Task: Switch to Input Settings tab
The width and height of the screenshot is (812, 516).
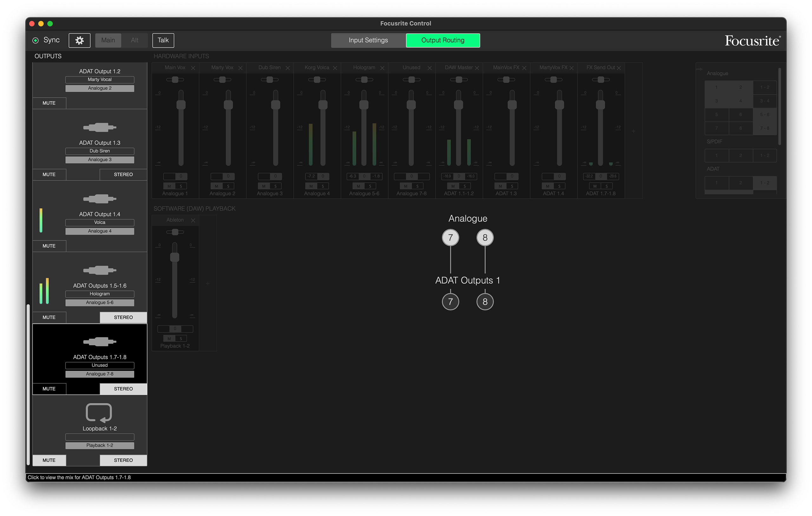Action: pos(368,41)
